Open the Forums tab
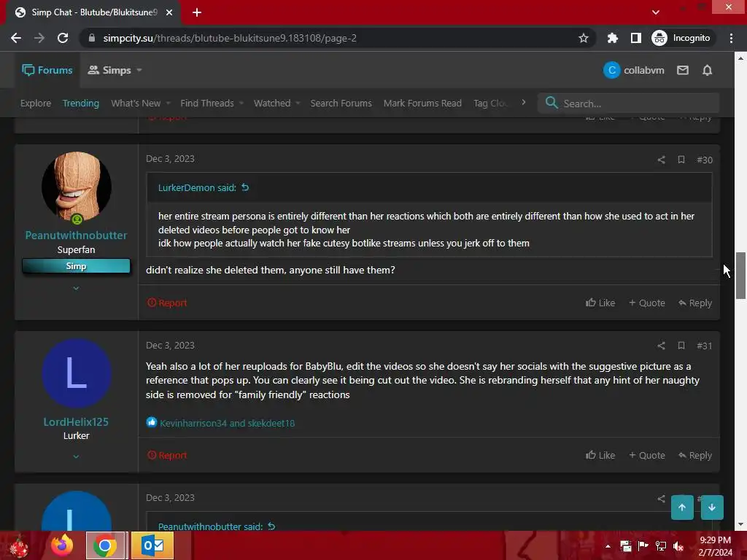747x560 pixels. click(x=47, y=71)
